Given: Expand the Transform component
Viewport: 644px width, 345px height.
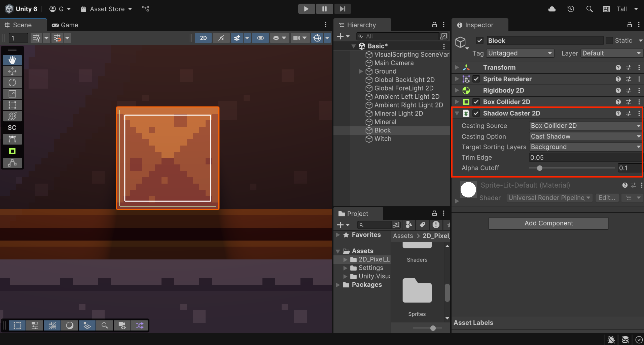Looking at the screenshot, I should (x=457, y=68).
